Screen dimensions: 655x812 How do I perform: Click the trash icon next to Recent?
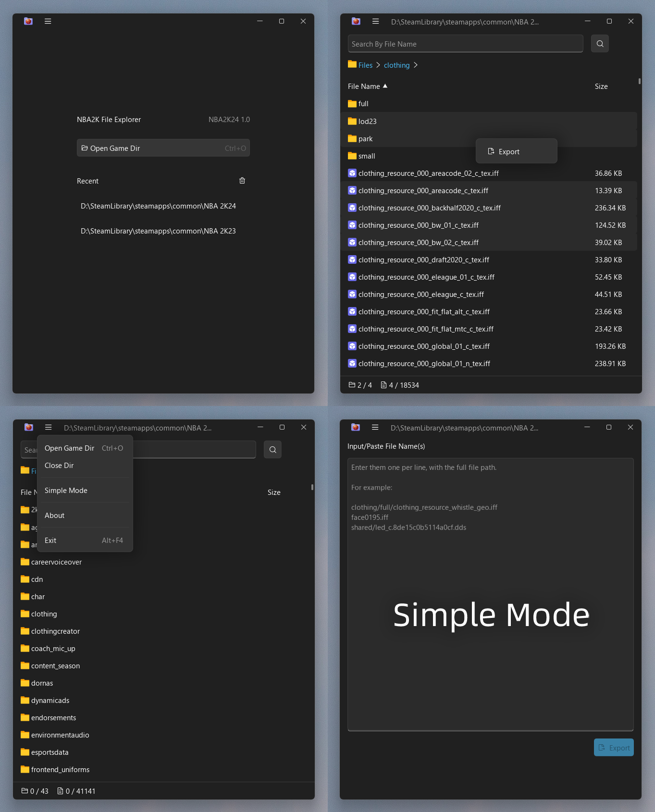click(x=242, y=181)
